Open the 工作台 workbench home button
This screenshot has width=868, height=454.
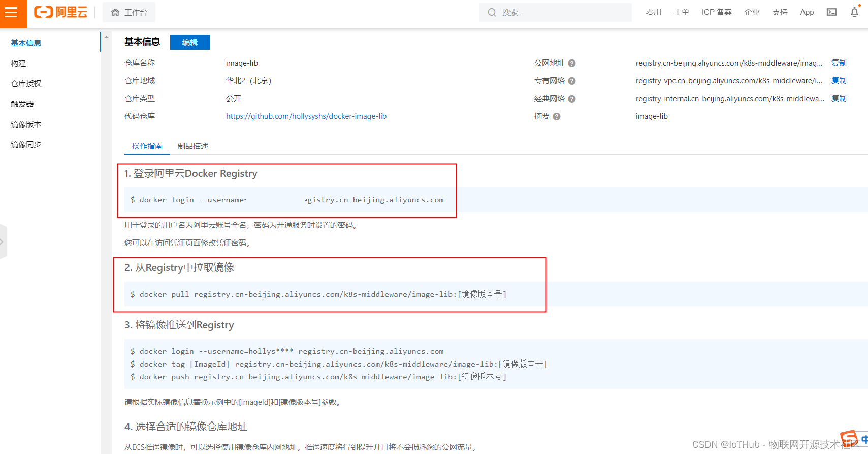tap(129, 12)
